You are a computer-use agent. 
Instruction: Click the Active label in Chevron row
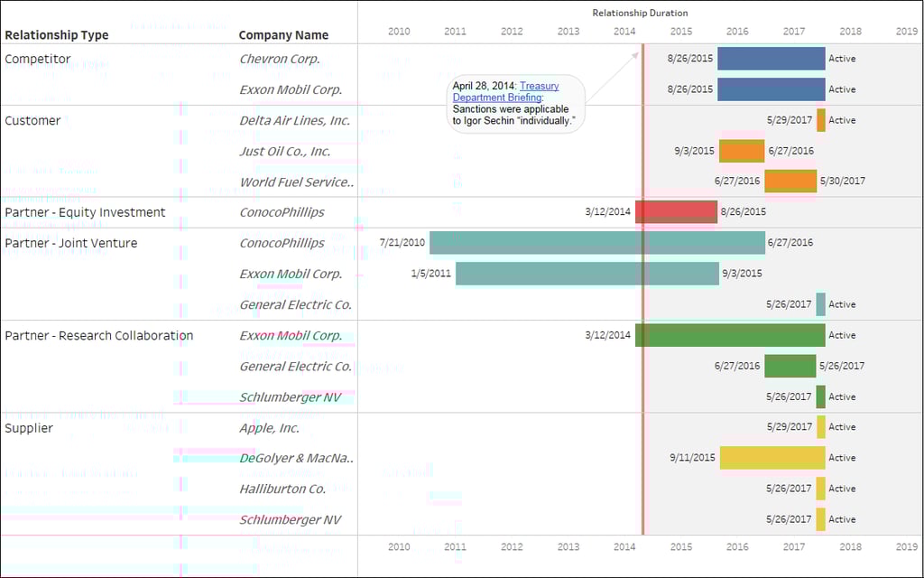click(x=842, y=59)
